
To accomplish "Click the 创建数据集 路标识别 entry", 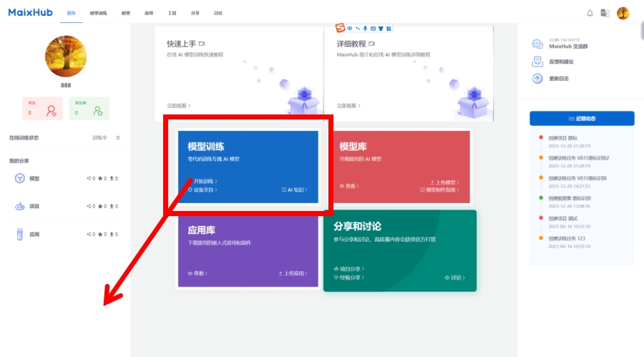I will click(x=570, y=198).
